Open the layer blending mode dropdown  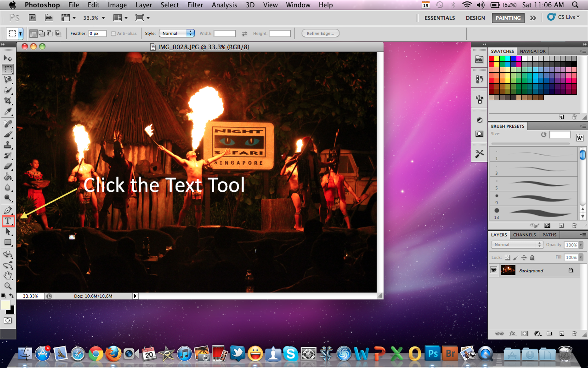517,245
